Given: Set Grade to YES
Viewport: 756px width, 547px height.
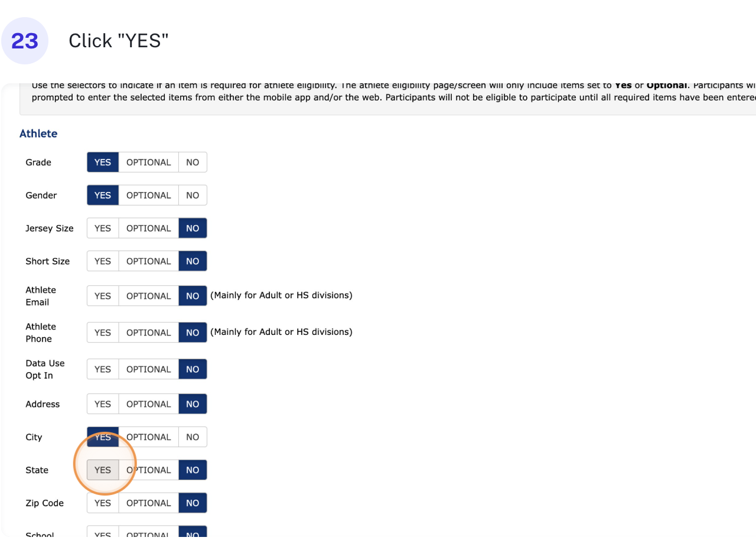Looking at the screenshot, I should [103, 162].
